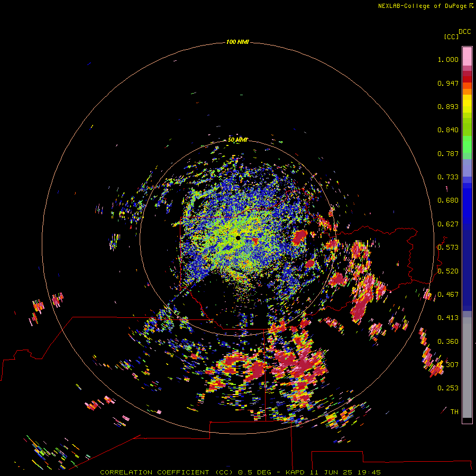Click the 0.680 scale value
This screenshot has width=476, height=476.
click(x=448, y=200)
